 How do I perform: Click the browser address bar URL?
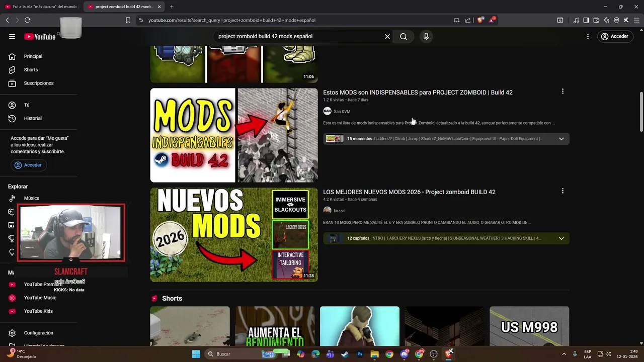231,20
